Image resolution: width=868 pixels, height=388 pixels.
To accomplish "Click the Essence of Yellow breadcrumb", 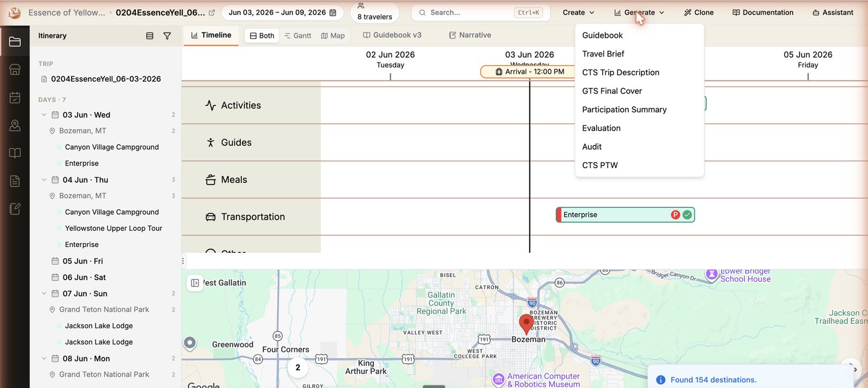I will (67, 12).
